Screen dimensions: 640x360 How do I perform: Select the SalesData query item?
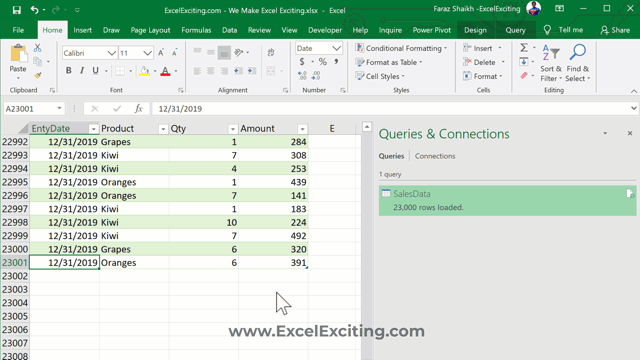(x=507, y=200)
